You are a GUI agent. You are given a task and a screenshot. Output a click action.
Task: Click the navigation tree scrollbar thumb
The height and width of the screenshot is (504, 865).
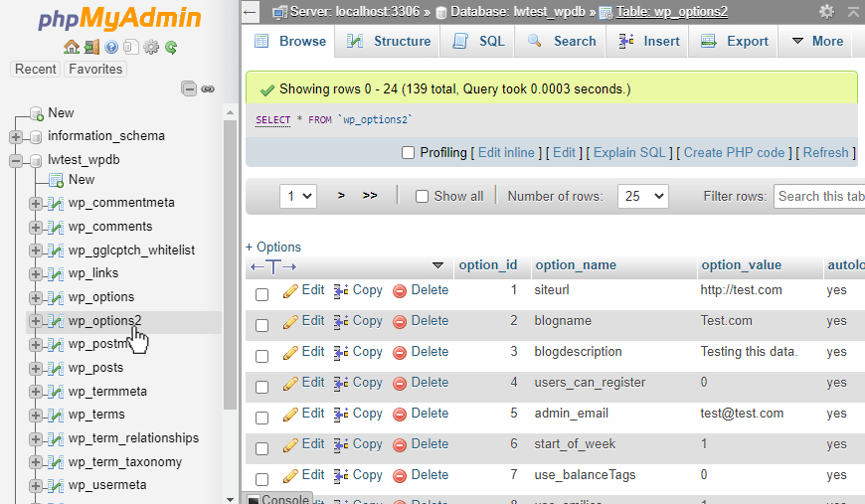click(x=230, y=264)
